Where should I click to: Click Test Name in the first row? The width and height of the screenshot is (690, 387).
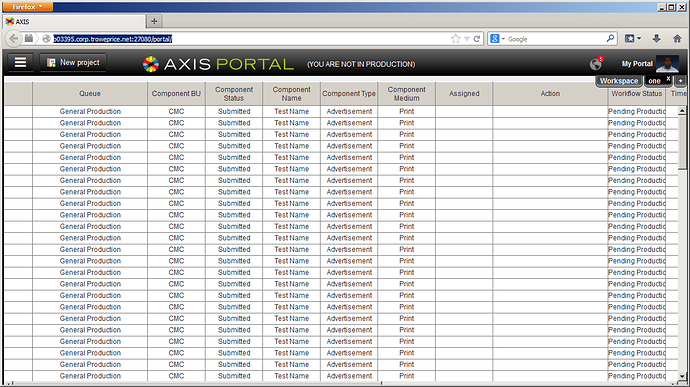pyautogui.click(x=291, y=111)
